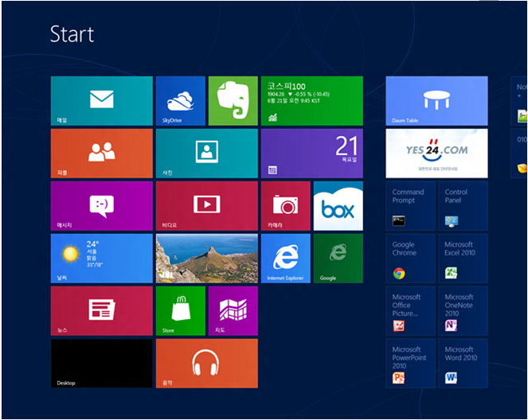This screenshot has height=420, width=528.
Task: Click the coastal landscape photo tile
Action: click(206, 258)
